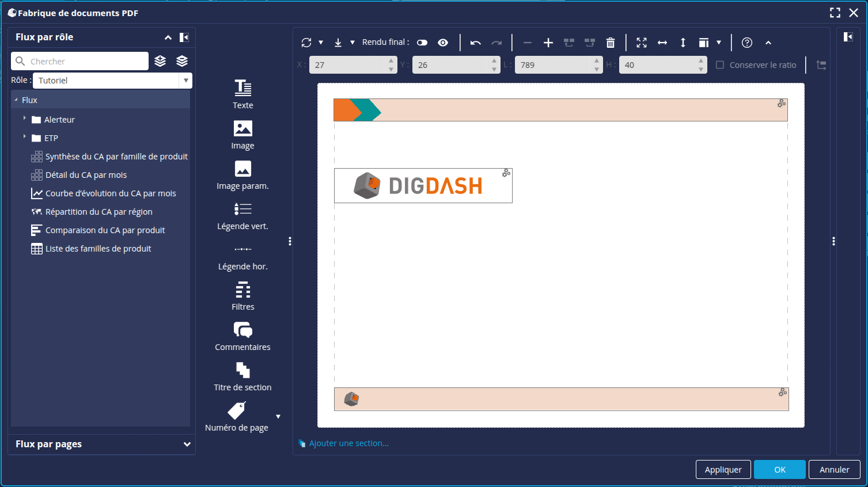
Task: Enable Conserver le ratio checkbox
Action: point(720,65)
